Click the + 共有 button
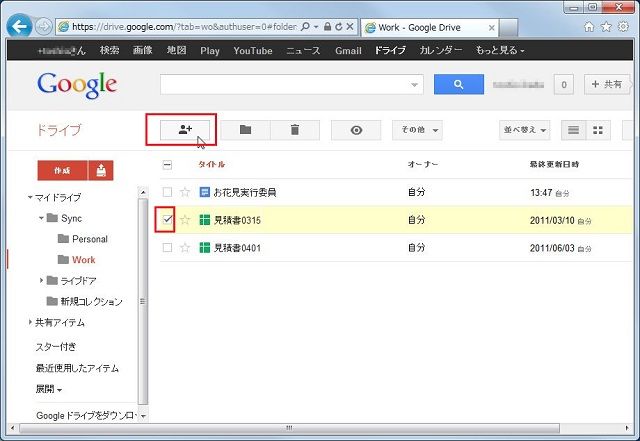 (x=607, y=84)
